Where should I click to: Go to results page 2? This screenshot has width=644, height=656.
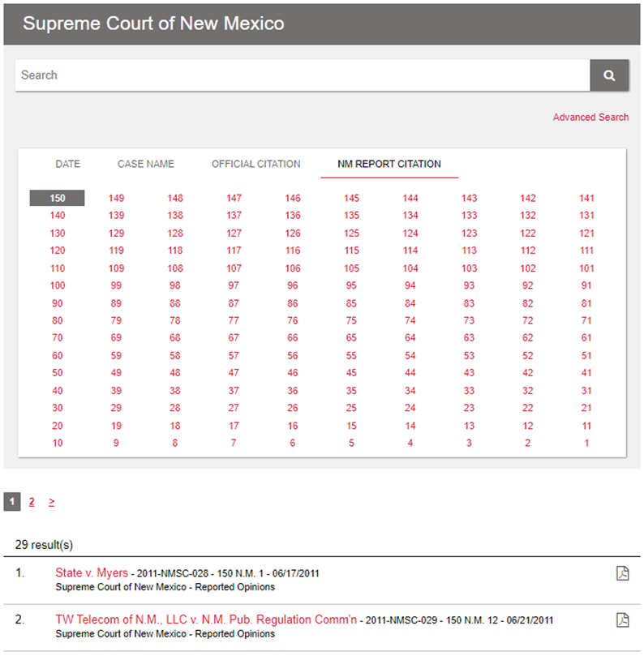pos(32,502)
